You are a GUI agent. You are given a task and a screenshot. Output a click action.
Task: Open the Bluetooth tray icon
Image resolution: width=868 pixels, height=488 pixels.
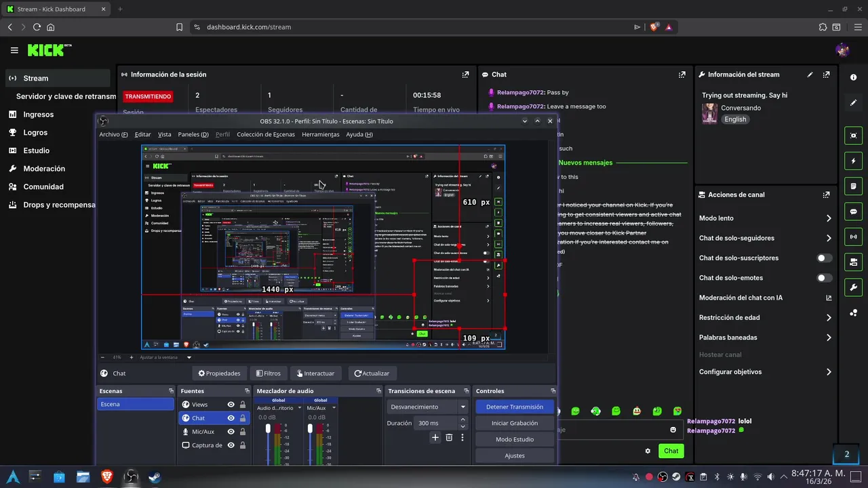717,477
